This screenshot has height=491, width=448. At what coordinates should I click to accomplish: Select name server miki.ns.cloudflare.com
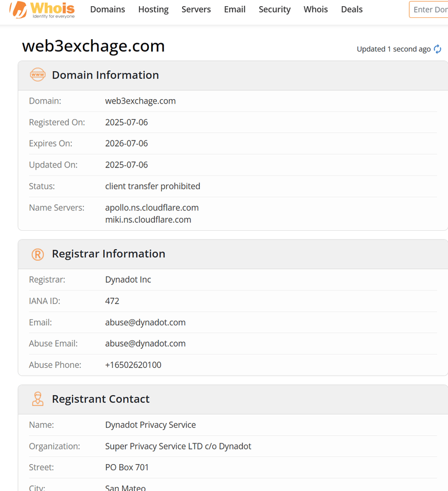(x=148, y=219)
